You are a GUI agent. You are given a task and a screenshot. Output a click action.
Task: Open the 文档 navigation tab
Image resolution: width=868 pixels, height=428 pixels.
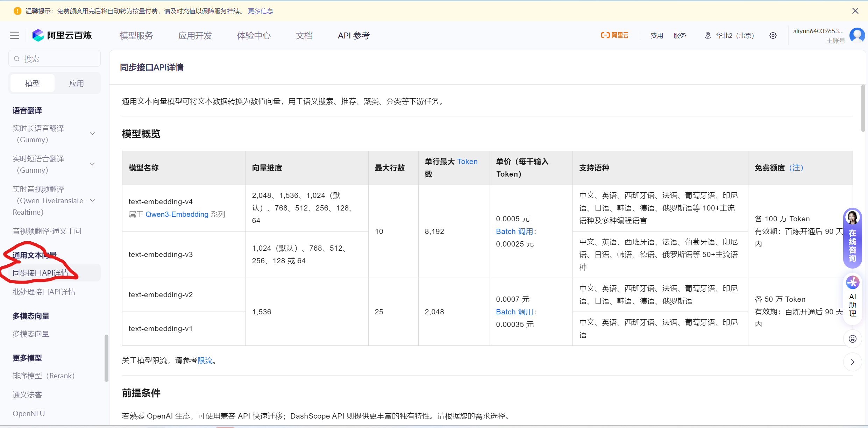[x=304, y=36]
